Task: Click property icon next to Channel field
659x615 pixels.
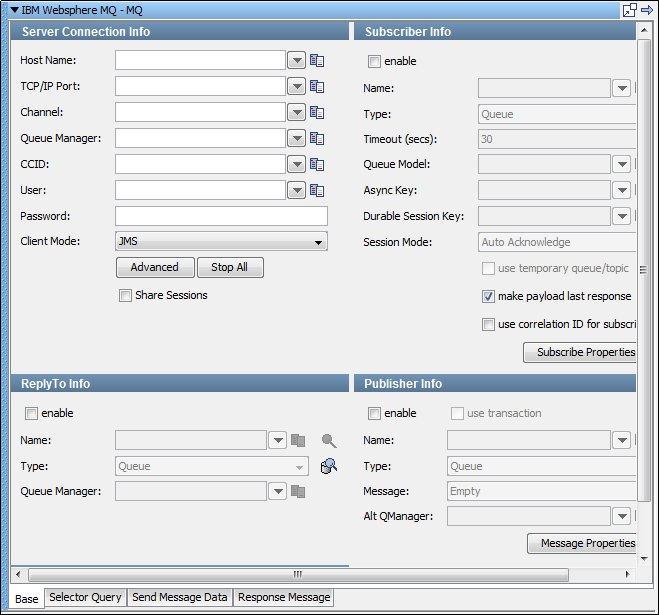Action: 317,113
